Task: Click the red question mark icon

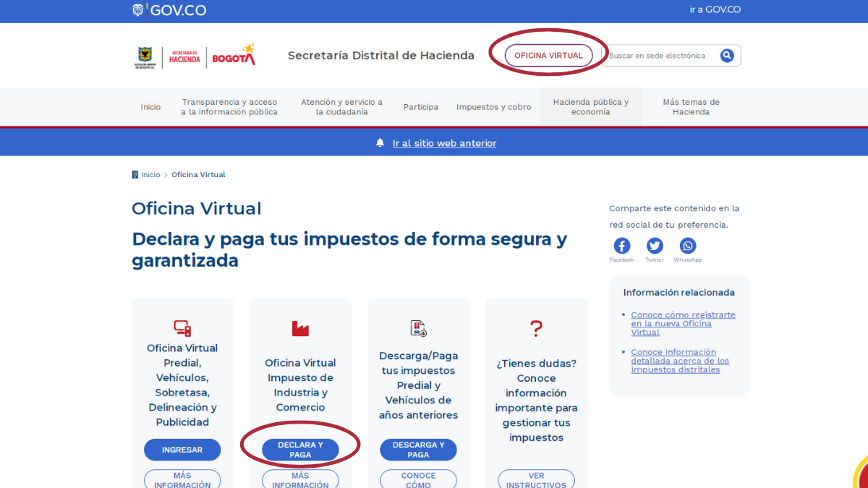Action: coord(536,329)
